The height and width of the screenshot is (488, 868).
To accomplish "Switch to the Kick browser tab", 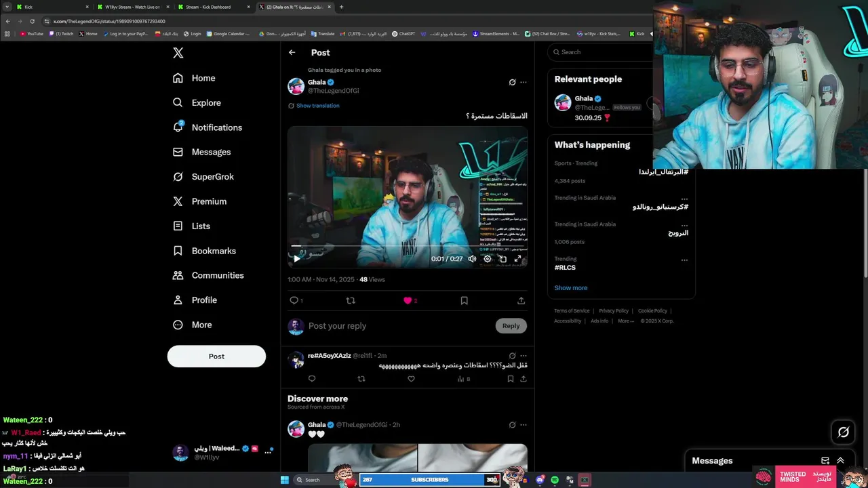I will [x=53, y=7].
